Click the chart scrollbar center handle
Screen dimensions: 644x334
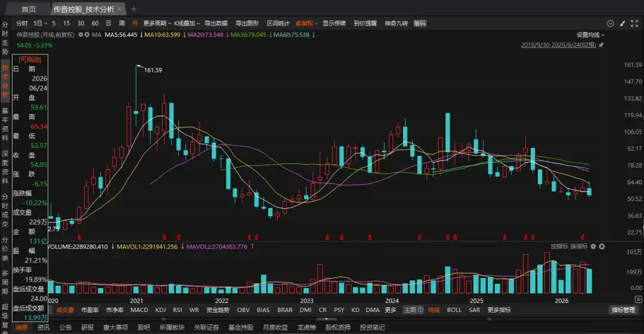(x=326, y=319)
